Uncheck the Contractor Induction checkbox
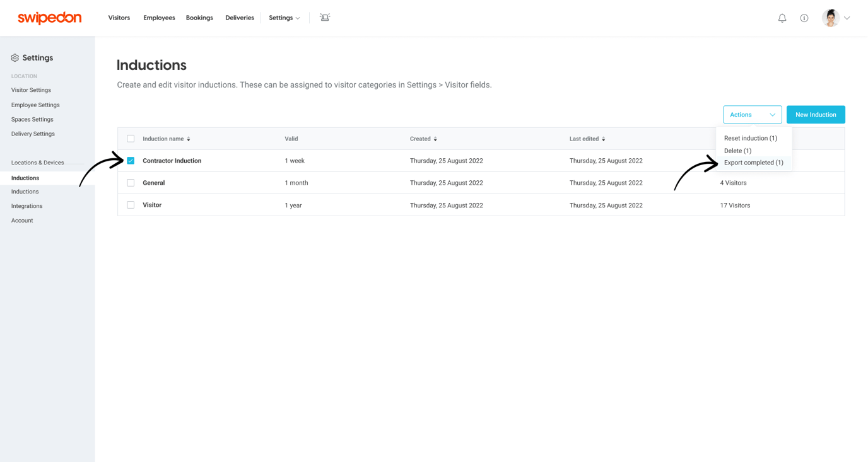Screen dimensions: 868x462 pos(131,160)
